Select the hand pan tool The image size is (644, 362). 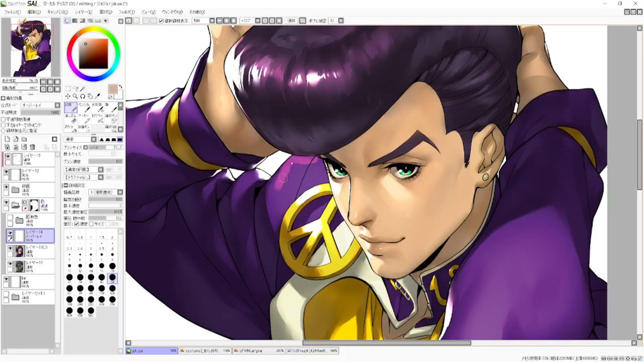click(90, 96)
